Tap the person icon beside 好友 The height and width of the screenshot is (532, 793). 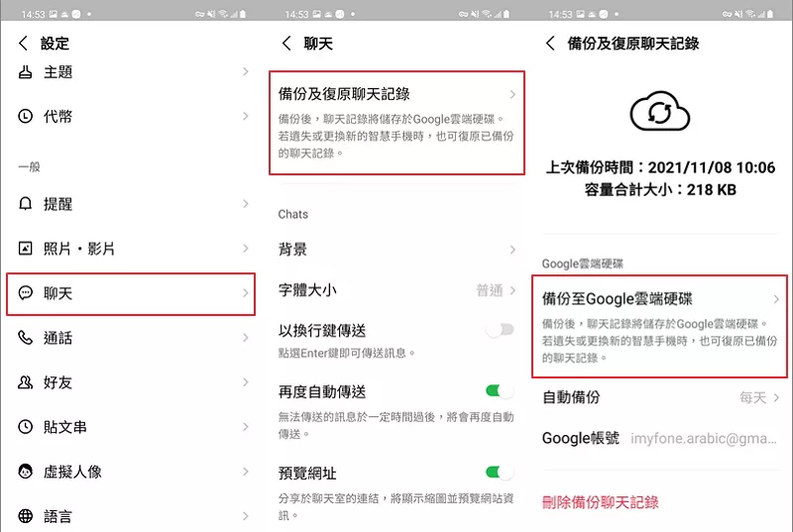(x=26, y=382)
